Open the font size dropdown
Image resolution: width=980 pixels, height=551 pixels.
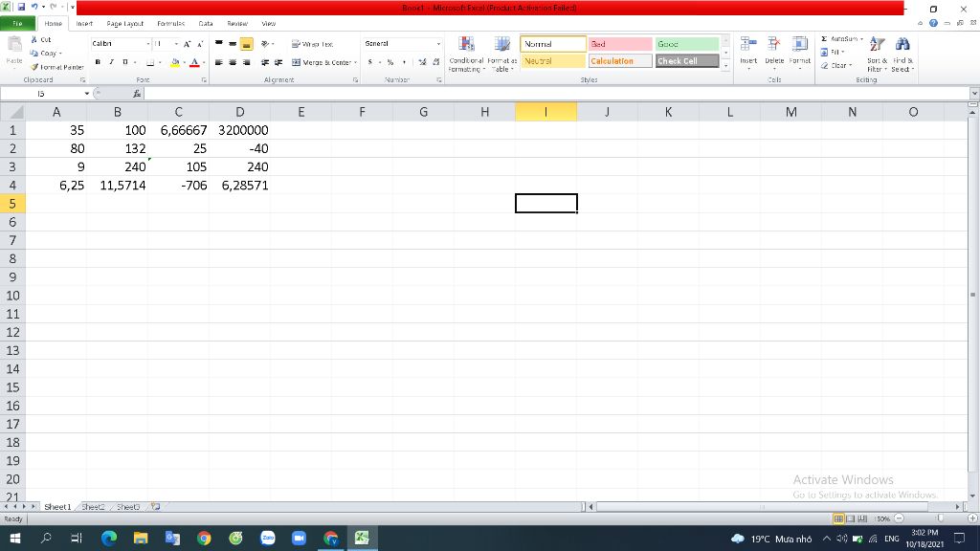tap(176, 44)
